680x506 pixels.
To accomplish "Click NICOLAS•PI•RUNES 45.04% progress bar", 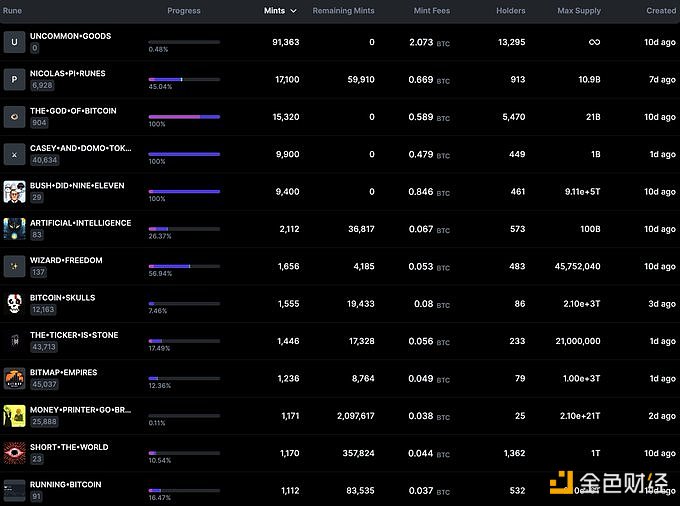I will coord(184,79).
